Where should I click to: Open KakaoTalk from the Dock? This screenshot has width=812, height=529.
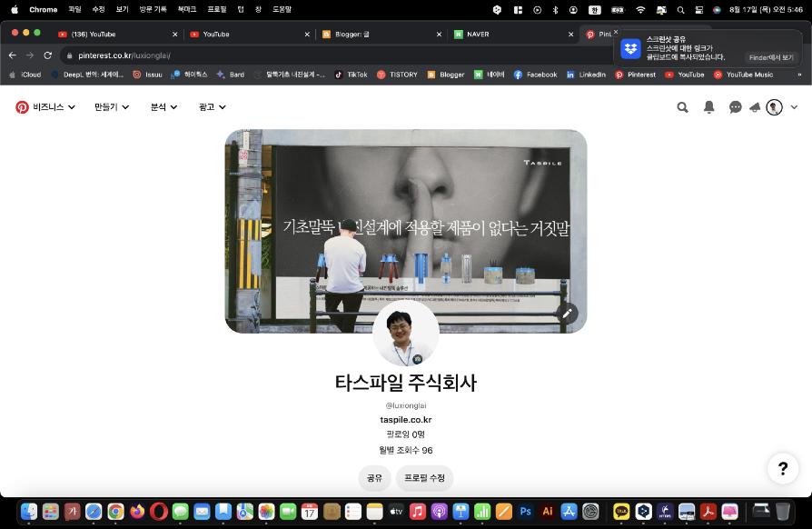coord(621,512)
